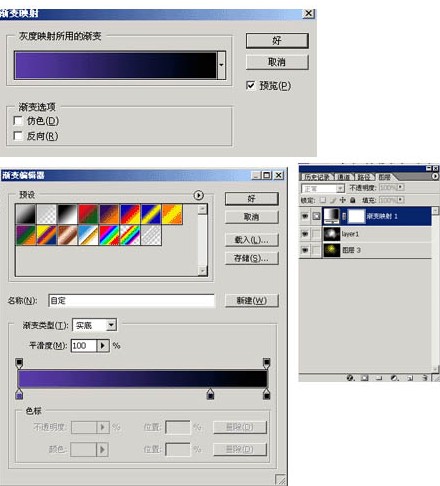Click the 新建(W) new button
The width and height of the screenshot is (440, 486).
[252, 300]
